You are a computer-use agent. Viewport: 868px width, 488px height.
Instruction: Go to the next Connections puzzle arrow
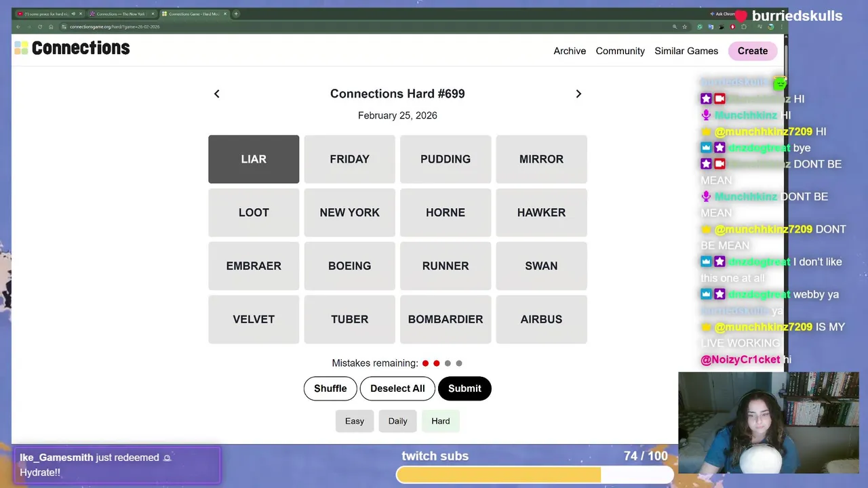578,94
